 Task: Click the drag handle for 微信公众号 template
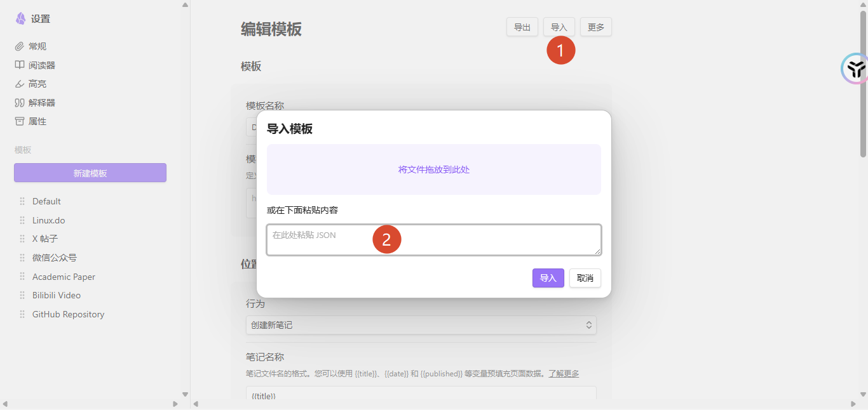[22, 258]
